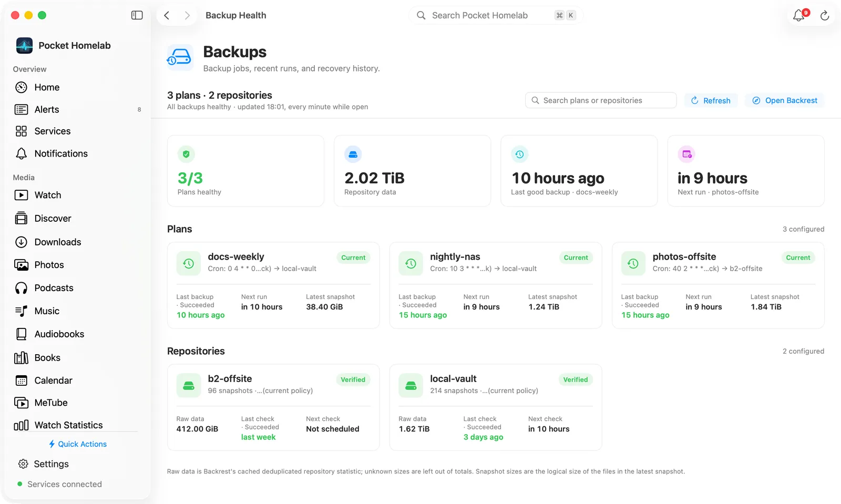Click the Watch Statistics bar chart icon
The width and height of the screenshot is (841, 504).
[21, 425]
